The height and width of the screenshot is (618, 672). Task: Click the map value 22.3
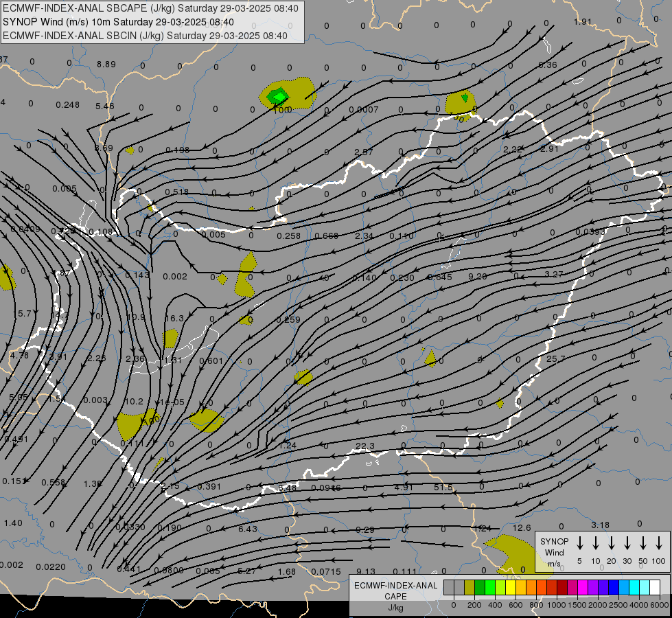point(365,446)
